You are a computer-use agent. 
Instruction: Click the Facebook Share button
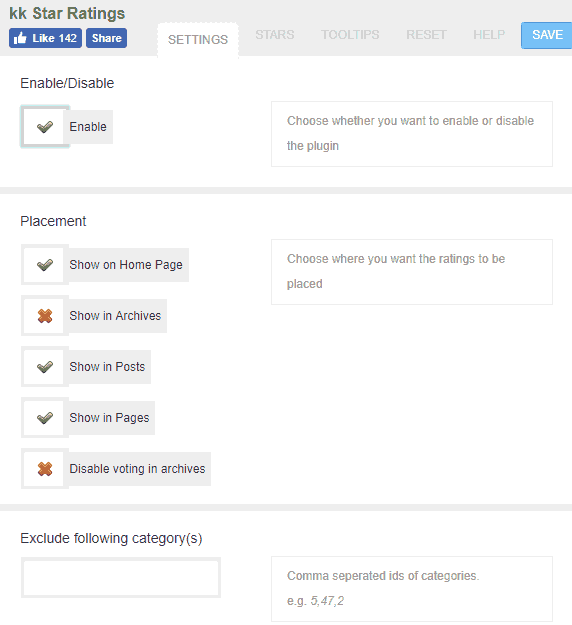point(106,38)
